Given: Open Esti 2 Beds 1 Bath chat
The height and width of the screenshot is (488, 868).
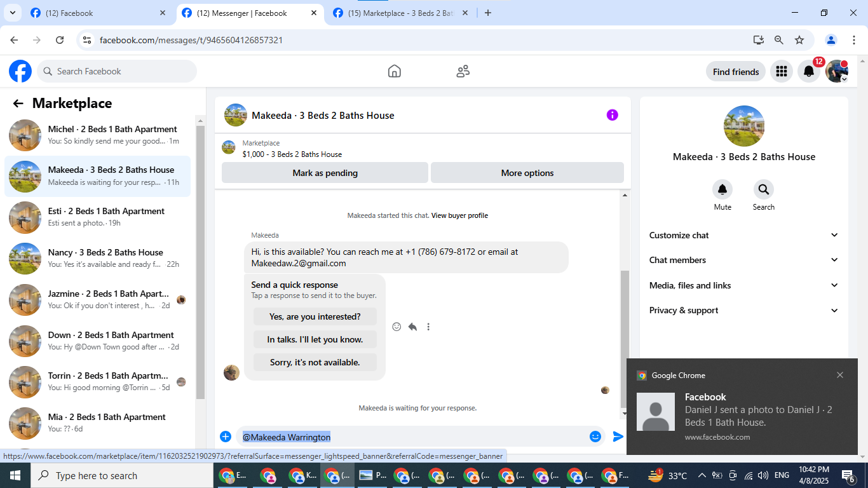Looking at the screenshot, I should pos(98,217).
